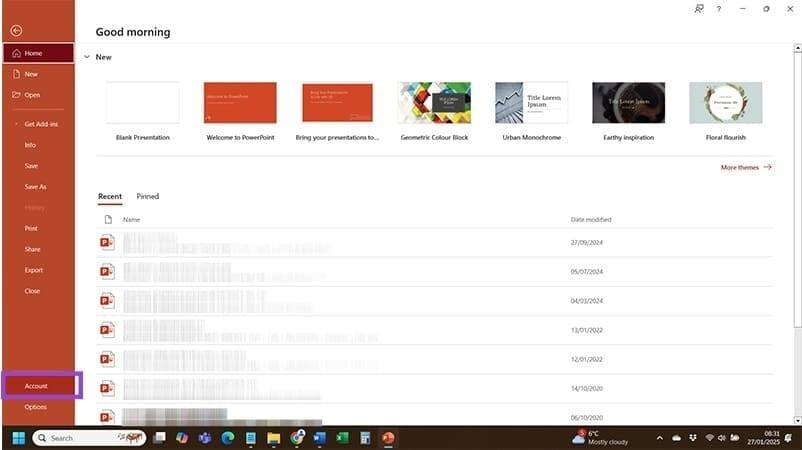Open Google Chrome from taskbar
The width and height of the screenshot is (802, 450).
point(297,438)
